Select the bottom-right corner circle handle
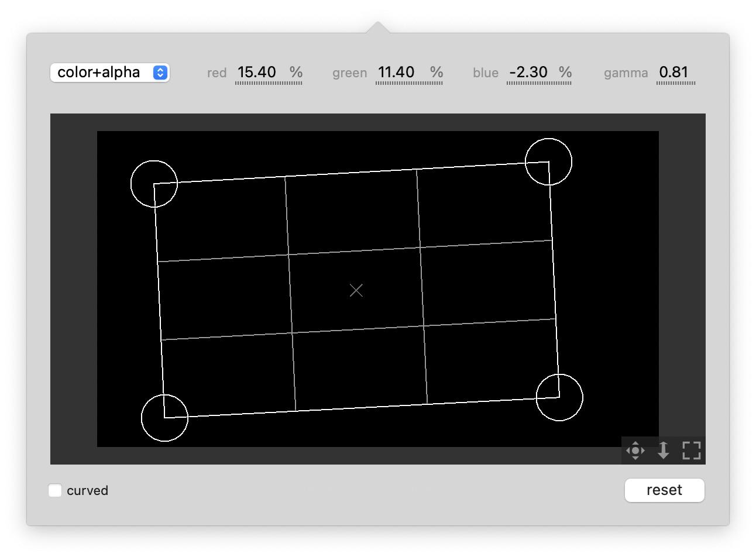 pyautogui.click(x=559, y=397)
